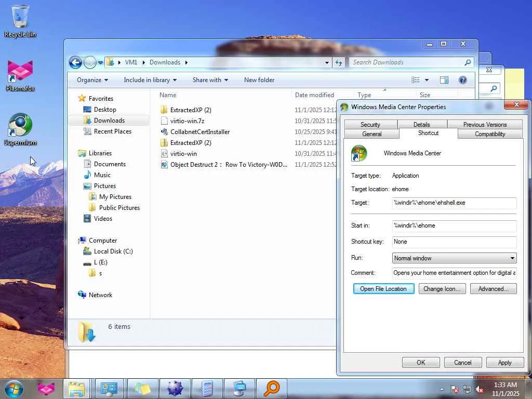Show the preview pane icon
Image resolution: width=532 pixels, height=399 pixels.
tap(444, 79)
